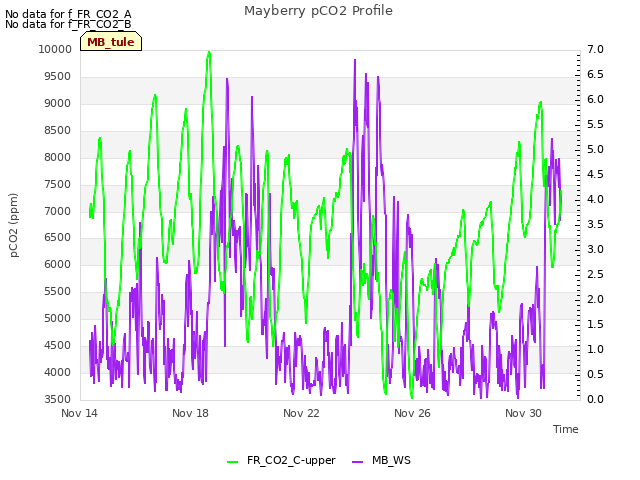Click the 0.5 right axis value

click(x=595, y=374)
